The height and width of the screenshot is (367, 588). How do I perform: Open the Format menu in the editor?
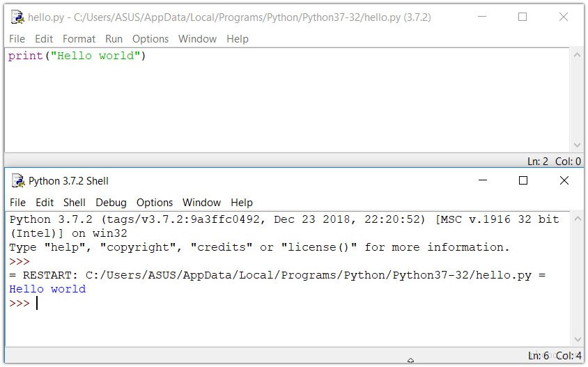[79, 39]
